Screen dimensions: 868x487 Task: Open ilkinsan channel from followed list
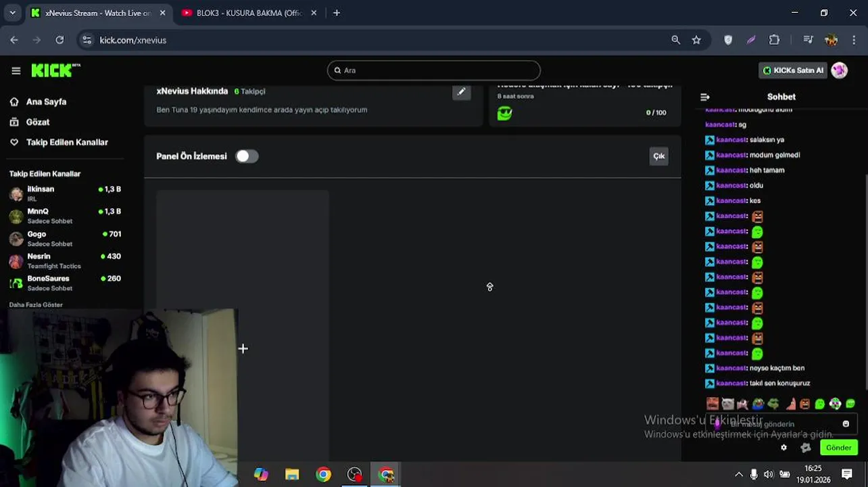(x=65, y=193)
